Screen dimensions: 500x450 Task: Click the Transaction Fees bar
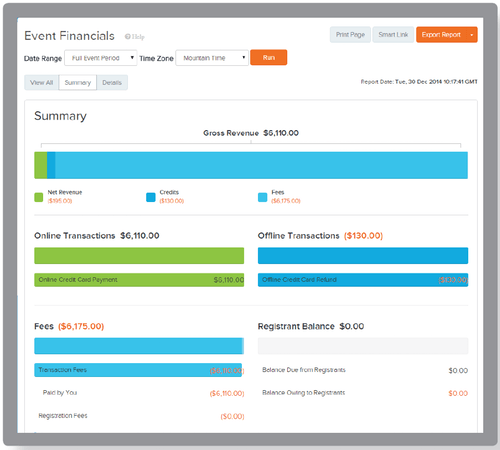pyautogui.click(x=138, y=370)
